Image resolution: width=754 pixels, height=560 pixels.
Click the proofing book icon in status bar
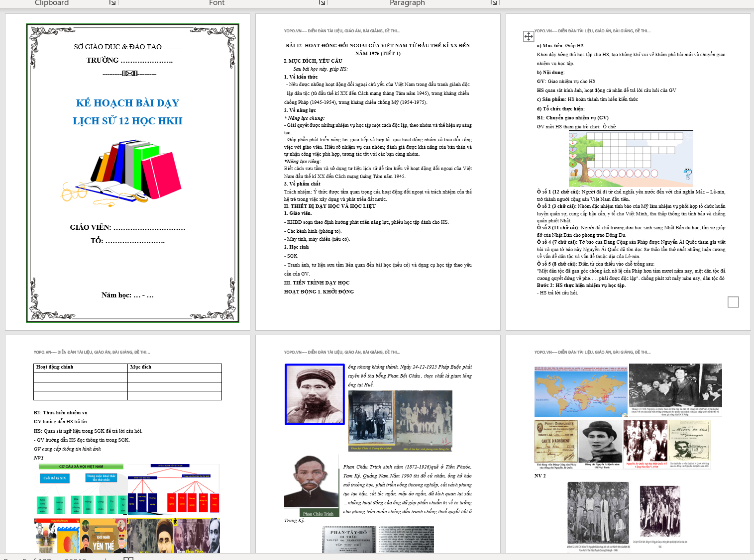pyautogui.click(x=128, y=559)
